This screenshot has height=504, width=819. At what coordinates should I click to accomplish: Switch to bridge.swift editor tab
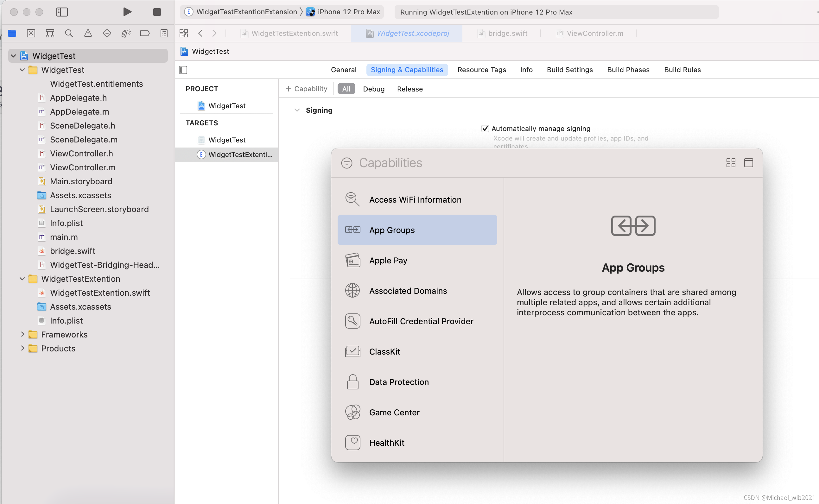tap(503, 33)
